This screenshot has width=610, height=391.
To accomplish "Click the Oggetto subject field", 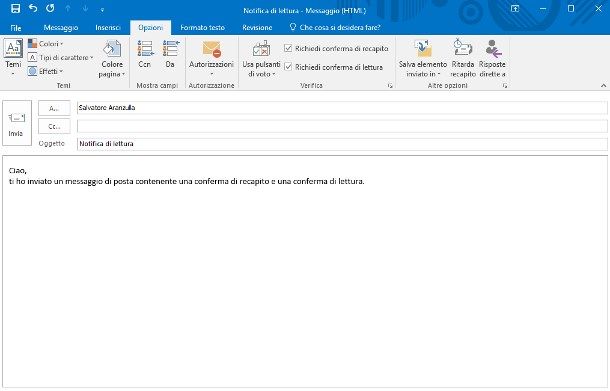I will (342, 144).
